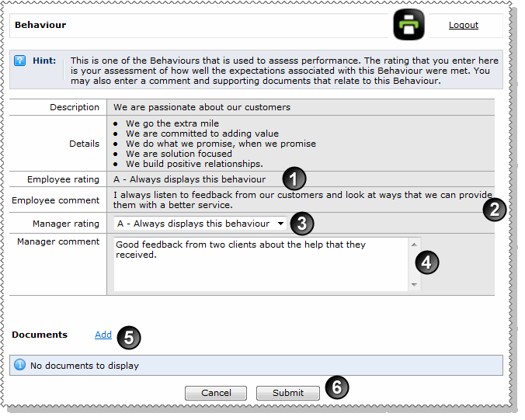Click callout marker number 3
The image size is (525, 420).
point(301,224)
